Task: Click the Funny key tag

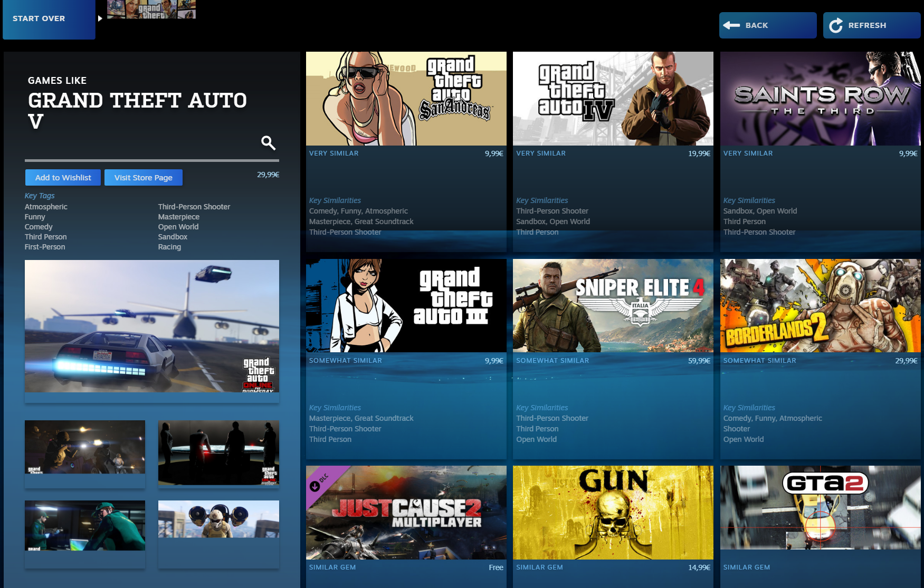Action: click(35, 217)
